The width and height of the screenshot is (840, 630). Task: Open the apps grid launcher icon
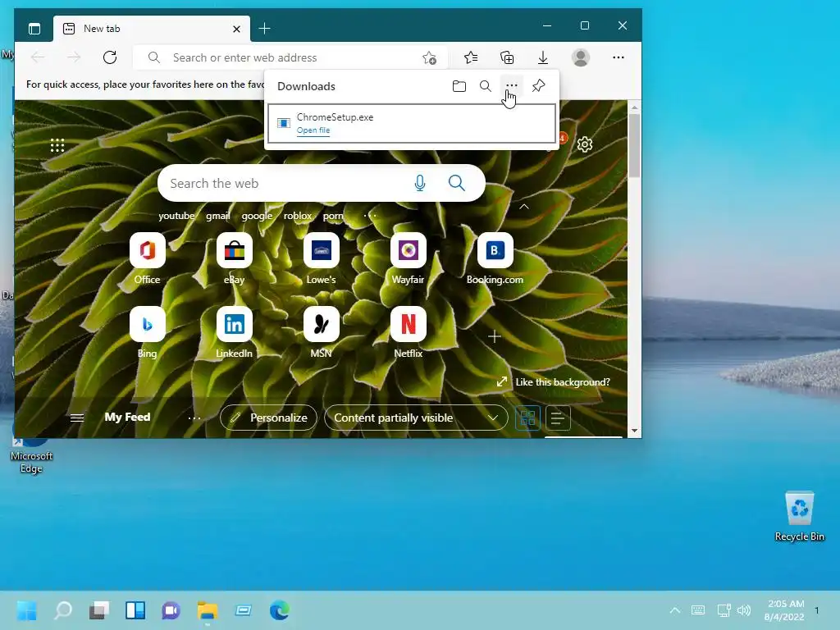[x=57, y=145]
